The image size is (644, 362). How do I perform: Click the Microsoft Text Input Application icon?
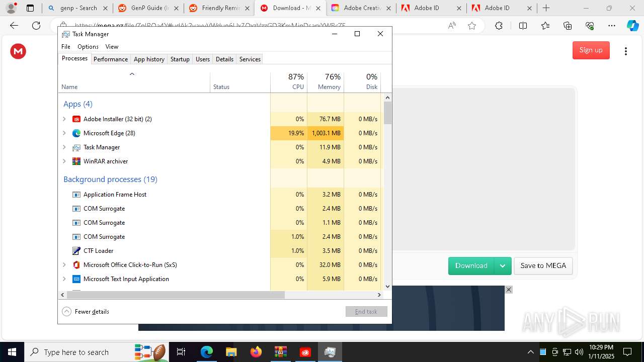coord(76,279)
